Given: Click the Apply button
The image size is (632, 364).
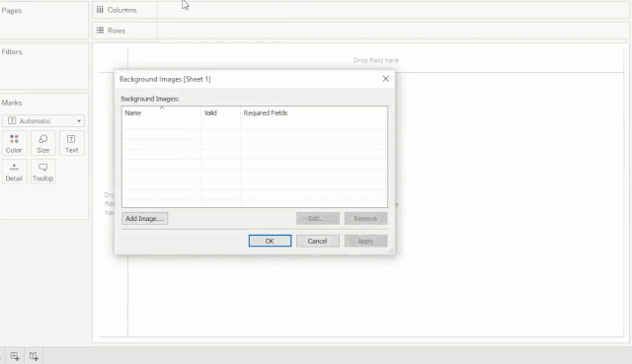Looking at the screenshot, I should 365,241.
